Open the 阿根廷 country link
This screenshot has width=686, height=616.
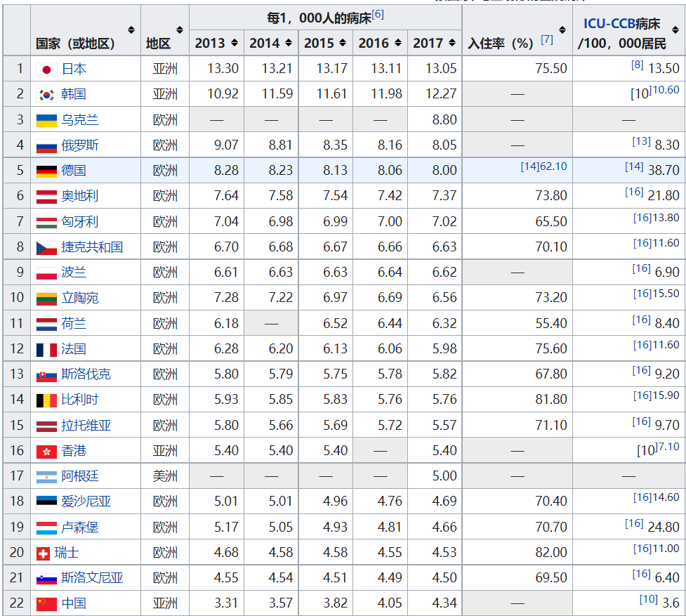pos(80,476)
